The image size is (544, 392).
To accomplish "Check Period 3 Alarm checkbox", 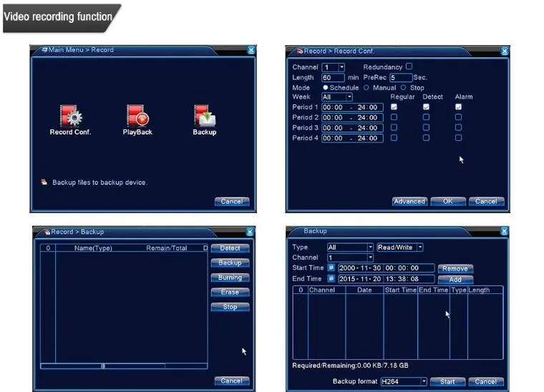I will point(458,127).
